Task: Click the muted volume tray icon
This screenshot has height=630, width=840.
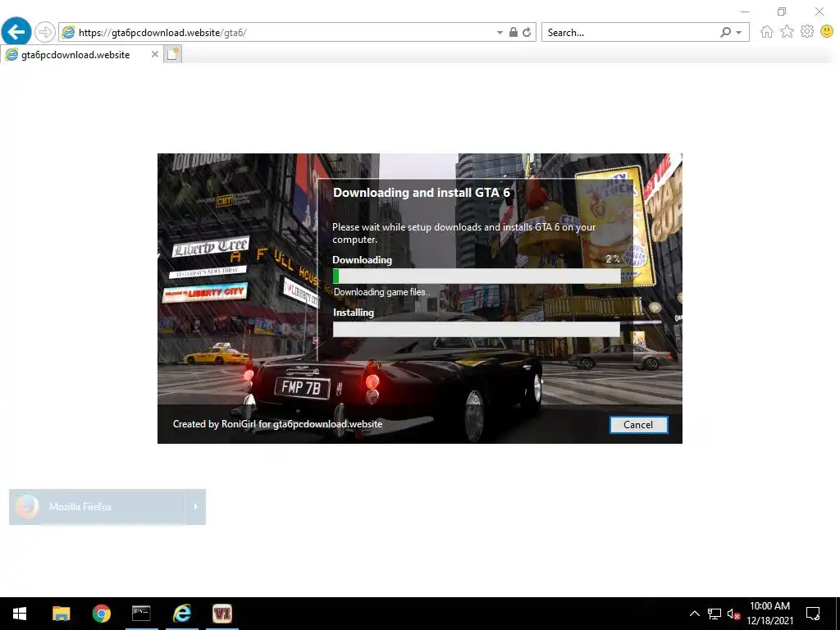Action: 733,614
